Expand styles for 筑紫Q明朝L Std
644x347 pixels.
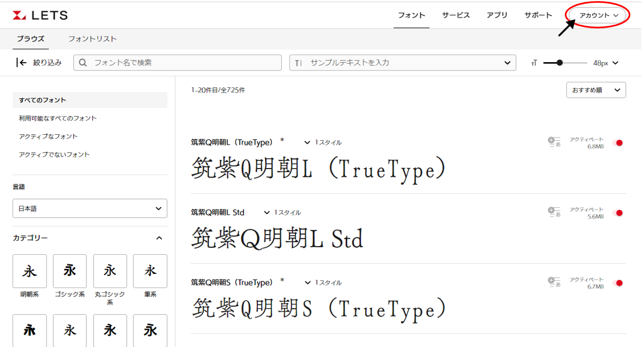click(282, 212)
